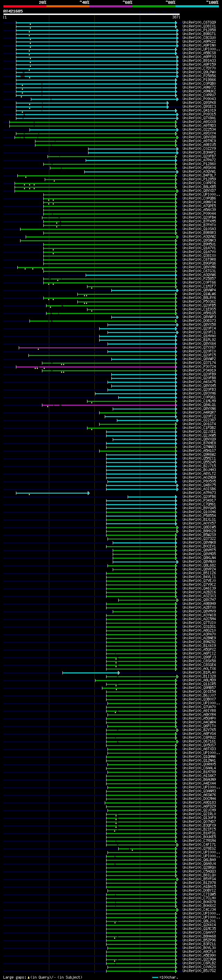Open hit UniRef100_P25856
222x980 pixels.
199,76
